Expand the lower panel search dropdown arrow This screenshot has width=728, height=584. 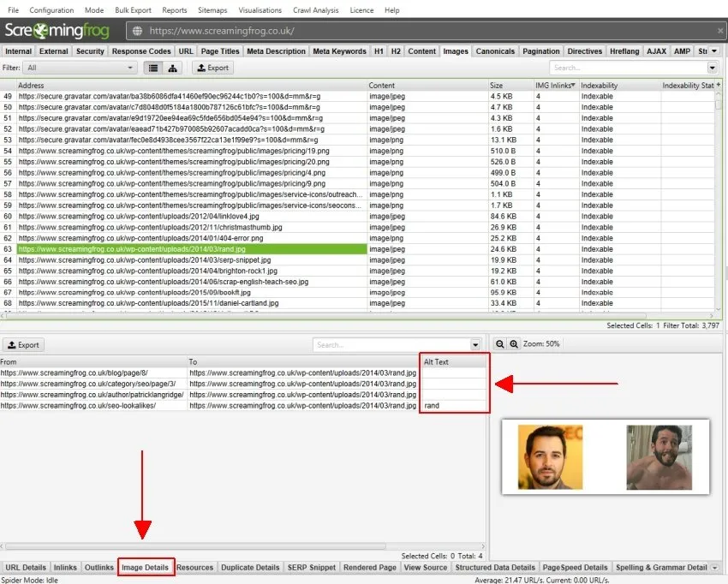tap(476, 345)
